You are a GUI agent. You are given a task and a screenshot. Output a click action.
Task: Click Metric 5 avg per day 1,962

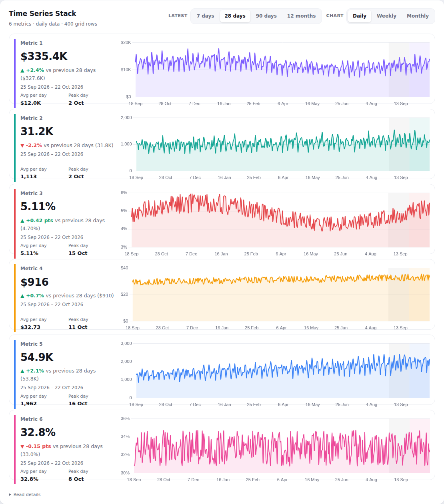pyautogui.click(x=28, y=403)
